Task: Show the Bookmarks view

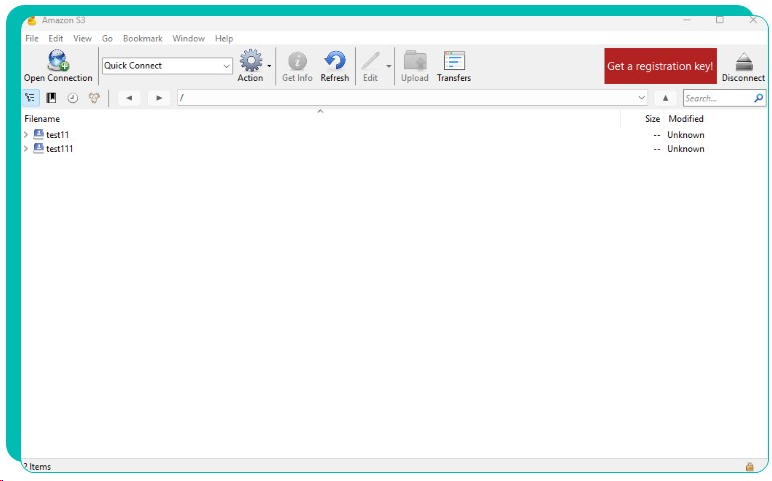Action: click(51, 98)
